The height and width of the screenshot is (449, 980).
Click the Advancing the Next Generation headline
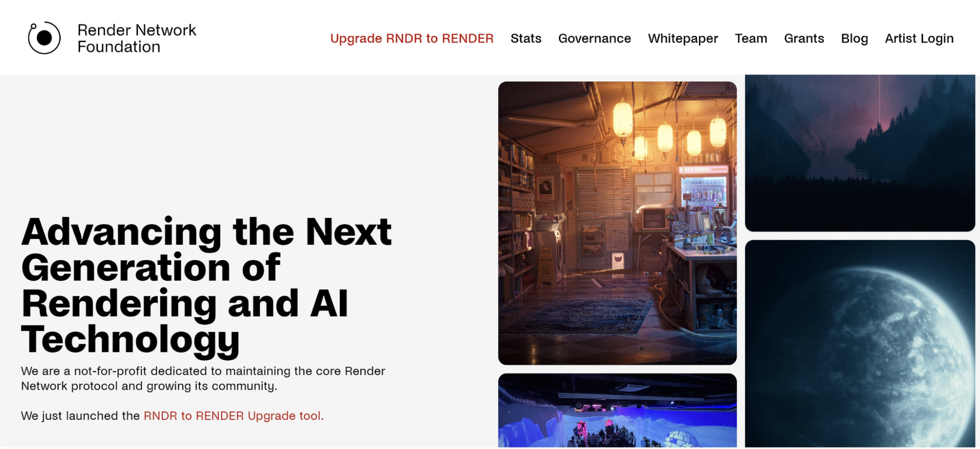pyautogui.click(x=206, y=285)
